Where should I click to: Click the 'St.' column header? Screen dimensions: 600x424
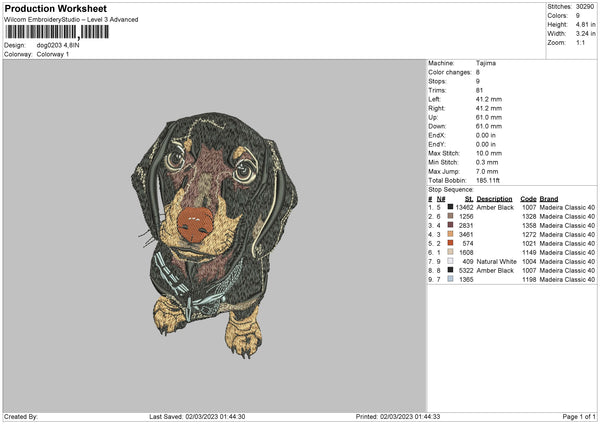click(469, 199)
